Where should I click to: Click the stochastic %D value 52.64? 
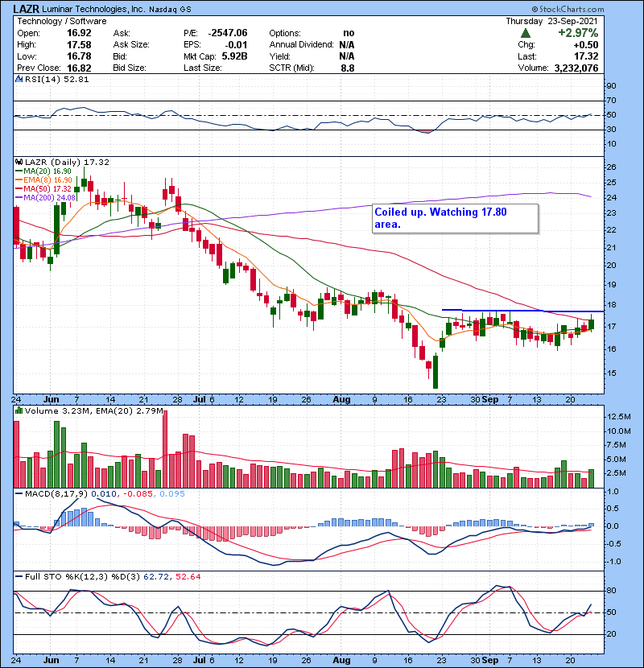(x=188, y=577)
